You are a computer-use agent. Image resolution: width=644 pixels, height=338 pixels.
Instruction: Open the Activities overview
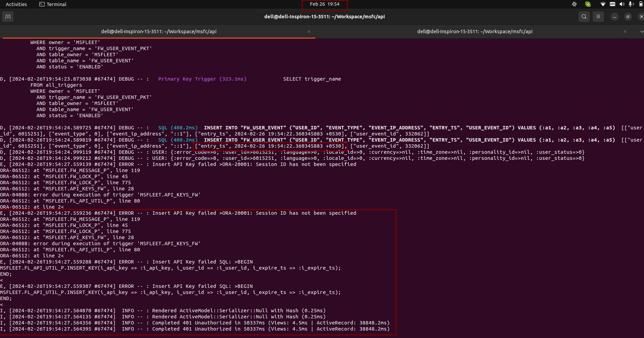tap(16, 4)
